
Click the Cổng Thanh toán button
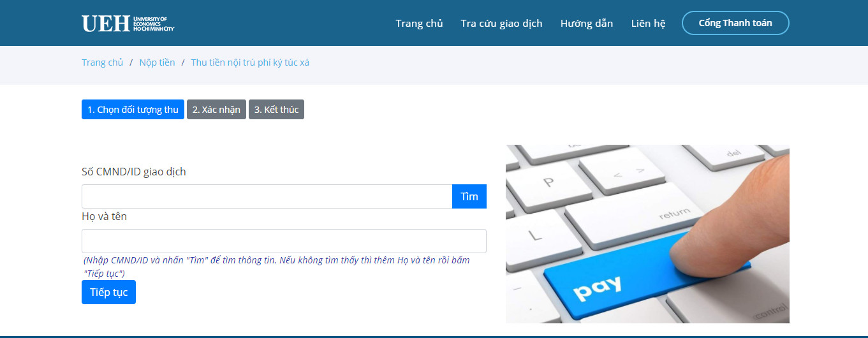tap(735, 23)
